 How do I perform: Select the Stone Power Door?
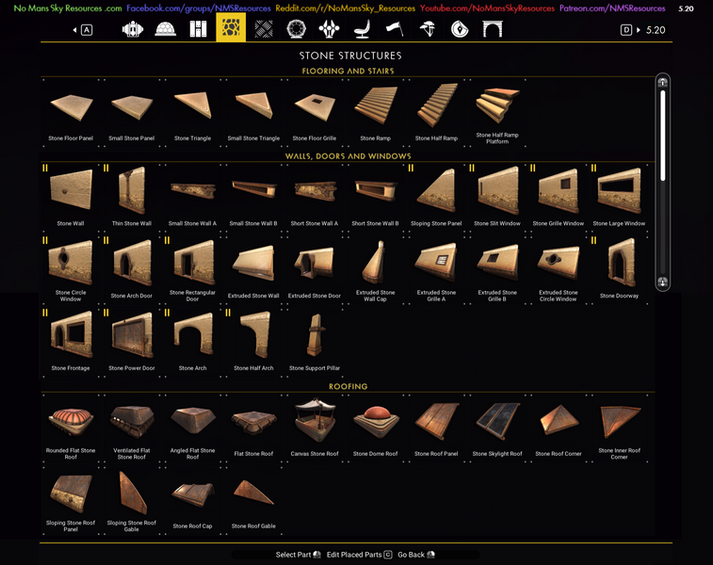click(132, 342)
